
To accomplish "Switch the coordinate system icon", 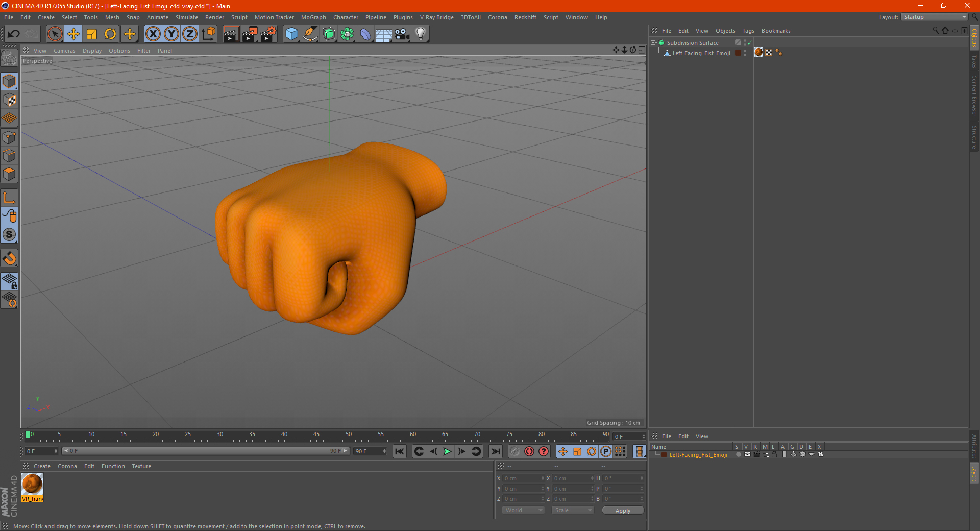I will [x=209, y=34].
